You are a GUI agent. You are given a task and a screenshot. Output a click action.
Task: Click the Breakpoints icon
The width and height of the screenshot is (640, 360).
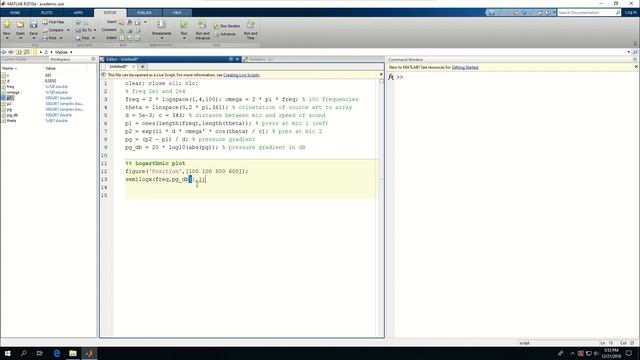pyautogui.click(x=161, y=25)
